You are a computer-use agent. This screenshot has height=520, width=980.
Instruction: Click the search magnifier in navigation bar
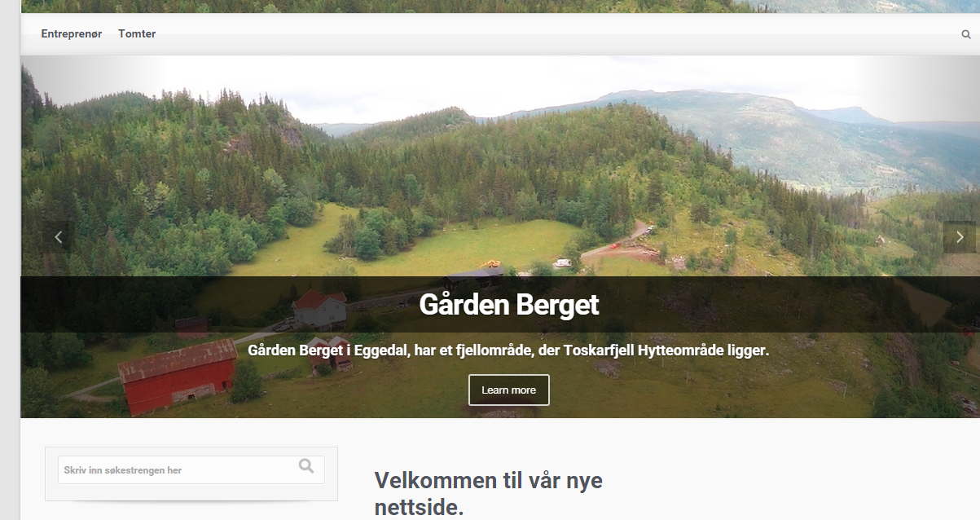966,35
